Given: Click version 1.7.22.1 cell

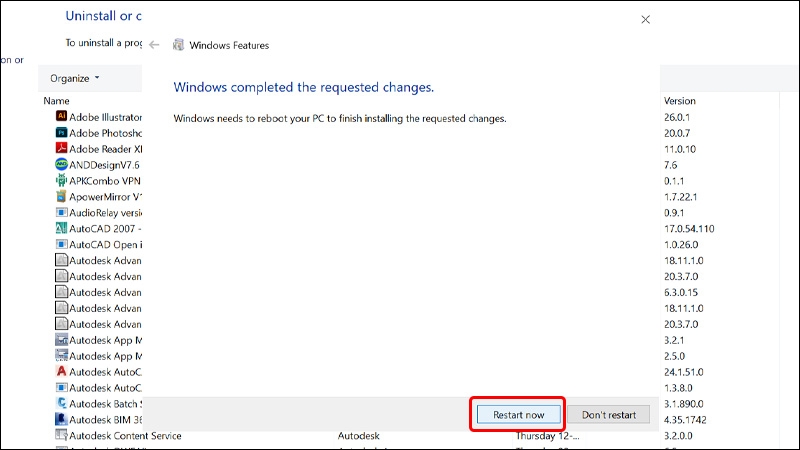Looking at the screenshot, I should 680,196.
